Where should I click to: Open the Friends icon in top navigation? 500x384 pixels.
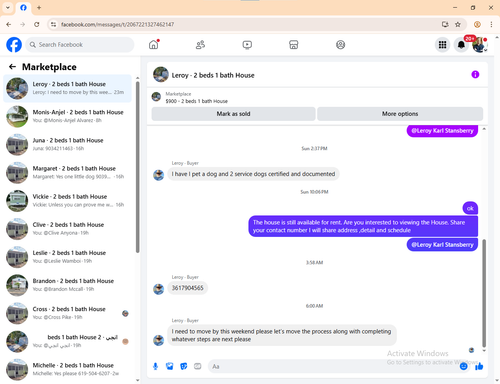coord(200,45)
